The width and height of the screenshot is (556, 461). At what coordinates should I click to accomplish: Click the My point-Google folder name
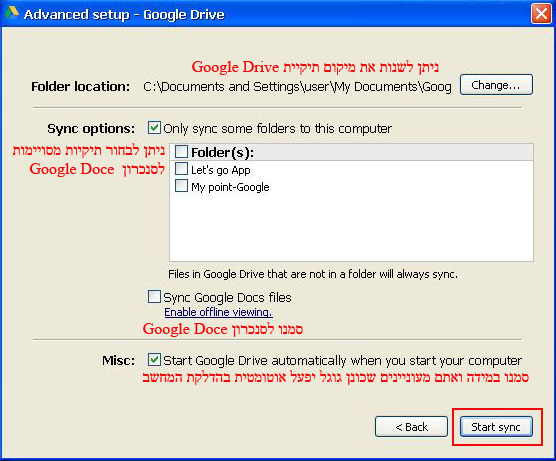[x=230, y=187]
